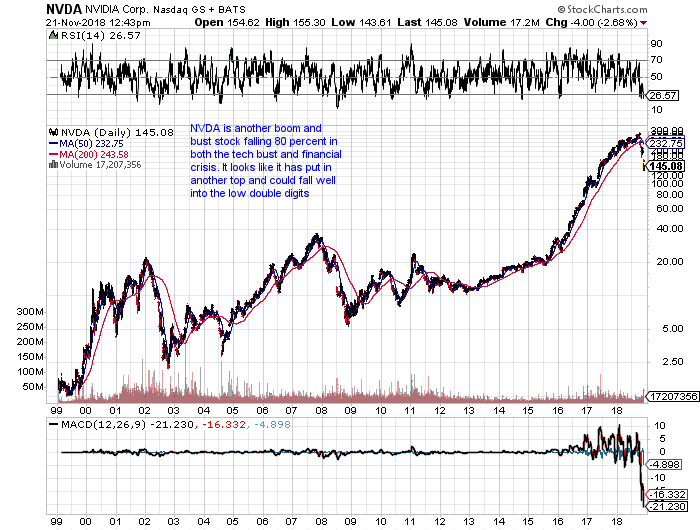Click the red line marker beside MA(200)
The image size is (700, 530).
[x=53, y=155]
